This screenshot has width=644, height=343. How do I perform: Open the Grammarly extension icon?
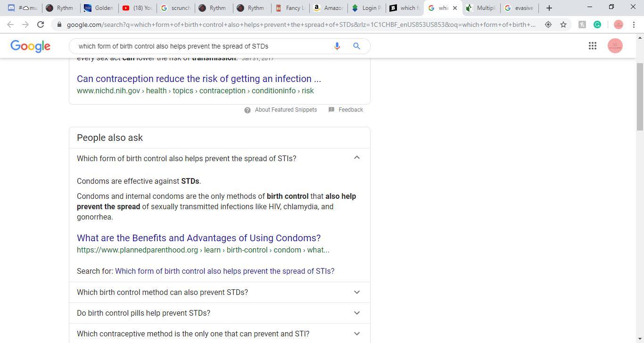[x=597, y=24]
